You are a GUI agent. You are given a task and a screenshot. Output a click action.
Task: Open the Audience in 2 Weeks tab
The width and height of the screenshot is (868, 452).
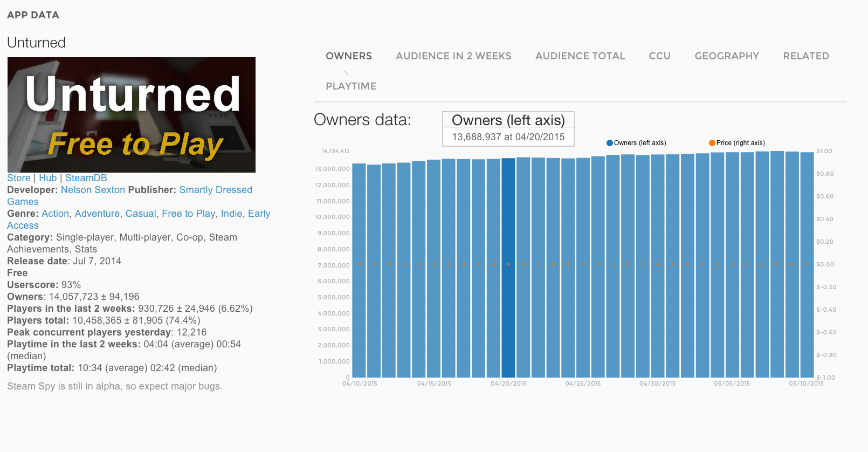(453, 56)
